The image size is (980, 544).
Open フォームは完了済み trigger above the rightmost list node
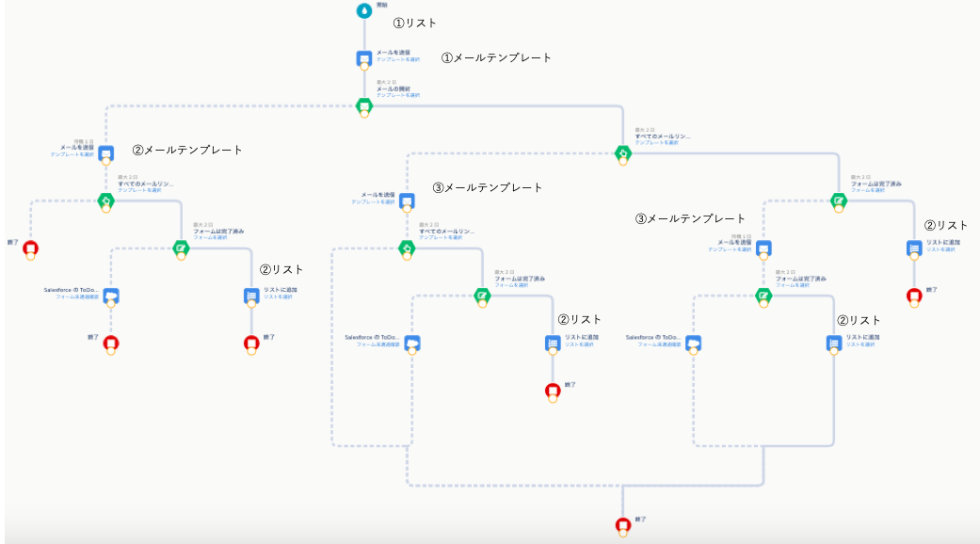tap(839, 201)
